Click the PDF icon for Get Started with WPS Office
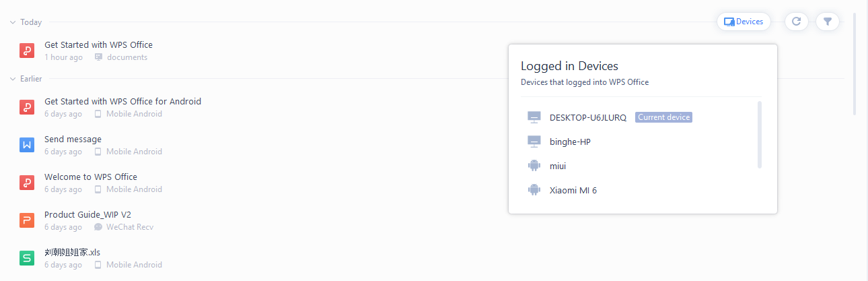 click(x=27, y=51)
